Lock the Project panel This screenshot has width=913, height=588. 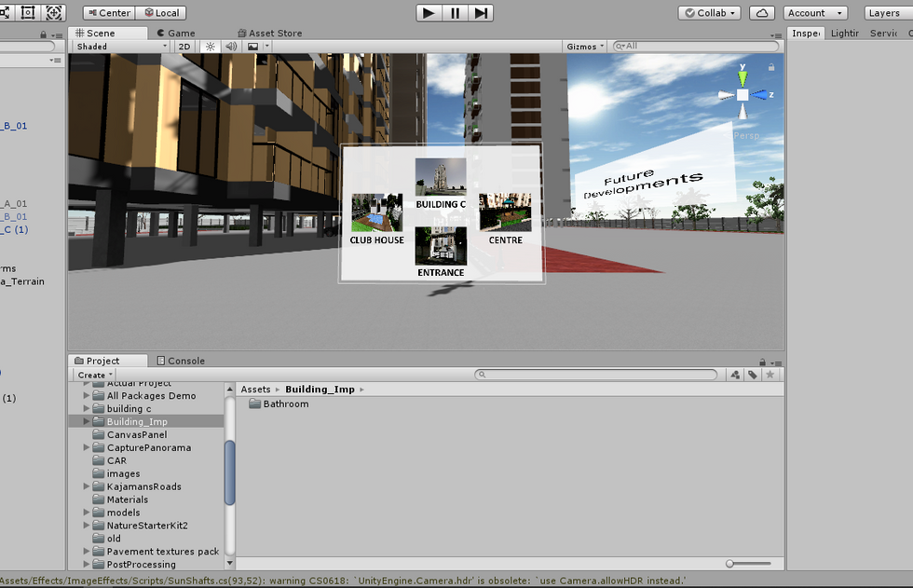click(762, 362)
